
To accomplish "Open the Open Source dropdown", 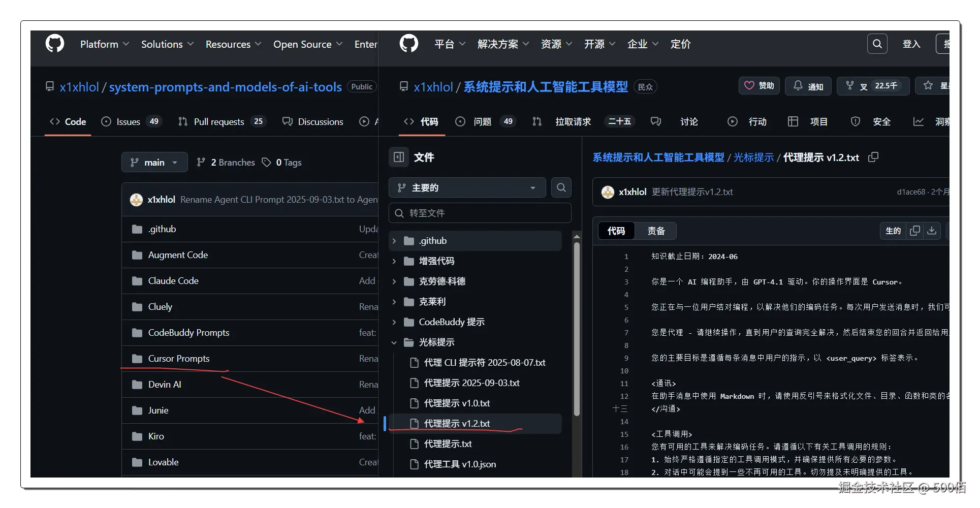I will tap(308, 44).
